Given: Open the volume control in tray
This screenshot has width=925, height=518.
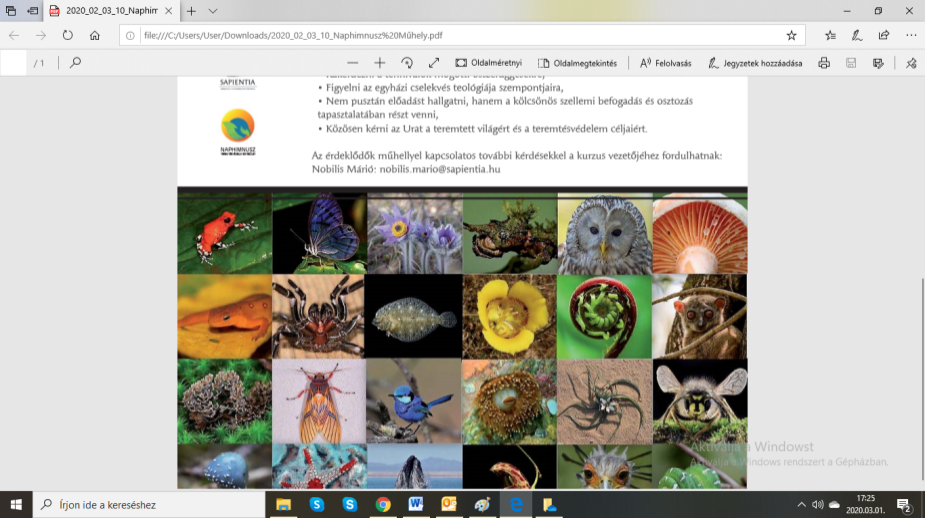Looking at the screenshot, I should coord(818,504).
